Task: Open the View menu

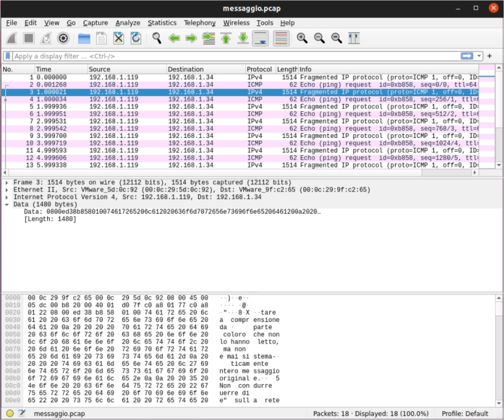Action: click(52, 23)
